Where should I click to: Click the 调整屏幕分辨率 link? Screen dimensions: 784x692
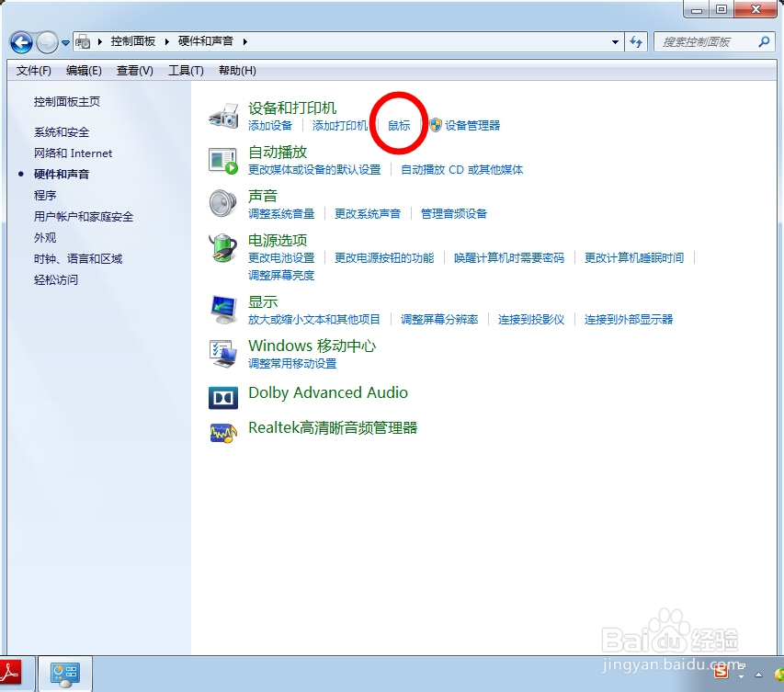[439, 319]
